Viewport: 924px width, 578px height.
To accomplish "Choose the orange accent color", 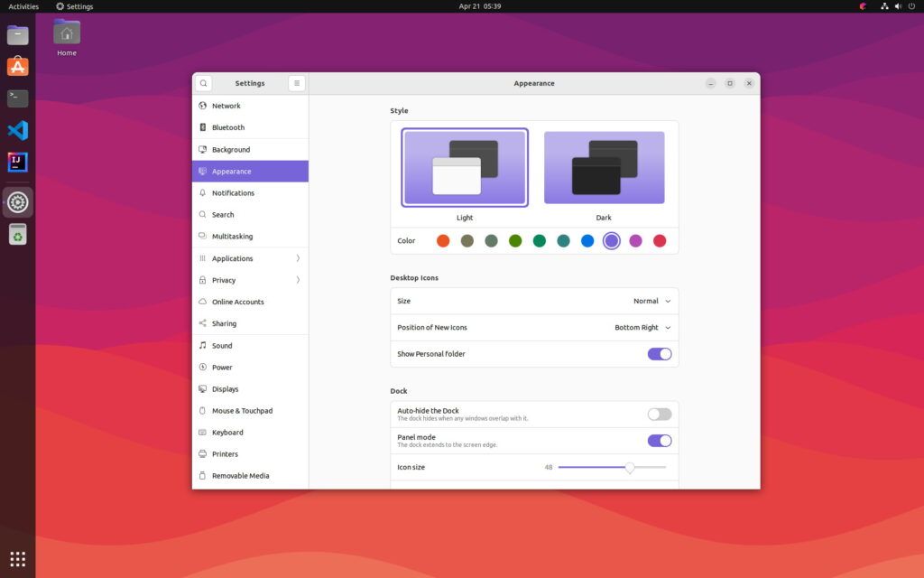I will pyautogui.click(x=443, y=240).
